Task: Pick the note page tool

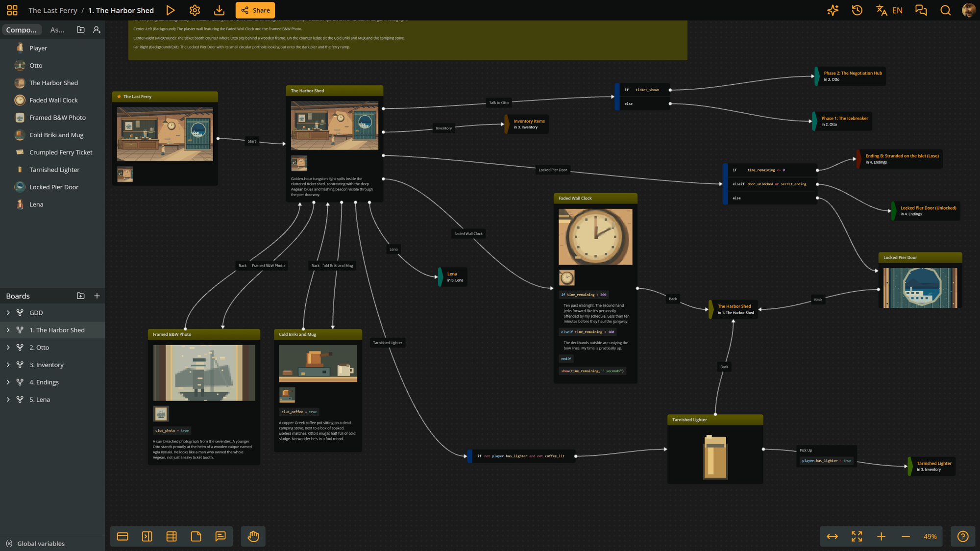Action: (x=196, y=536)
